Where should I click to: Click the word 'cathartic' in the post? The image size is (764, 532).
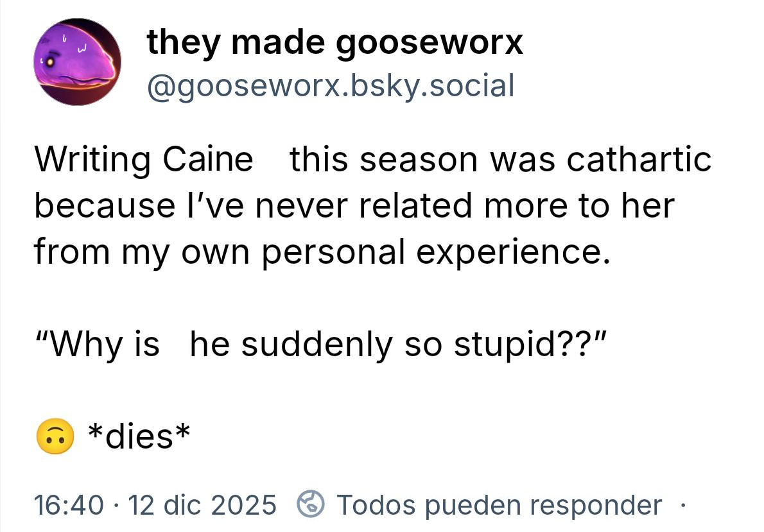[638, 159]
